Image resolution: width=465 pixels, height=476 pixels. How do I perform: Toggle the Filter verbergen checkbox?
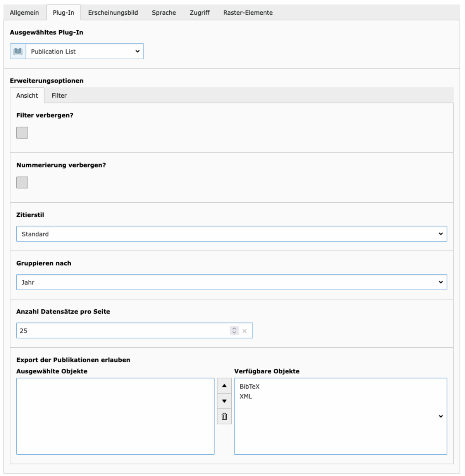[22, 133]
